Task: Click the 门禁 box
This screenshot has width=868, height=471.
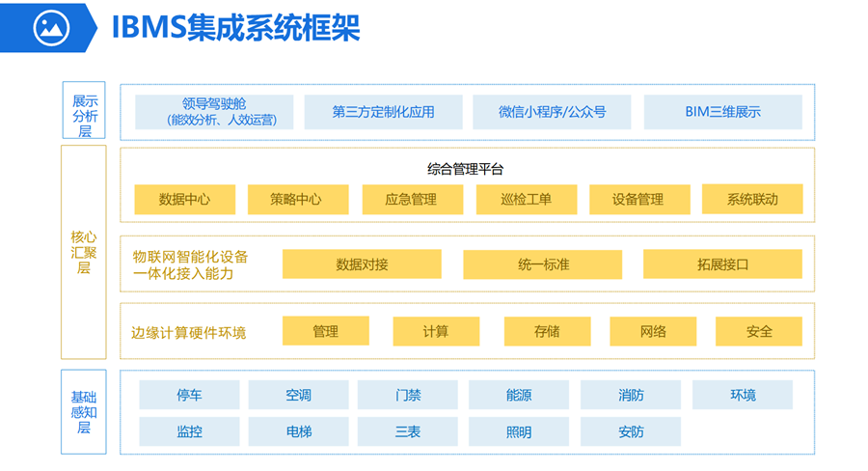Action: click(408, 395)
